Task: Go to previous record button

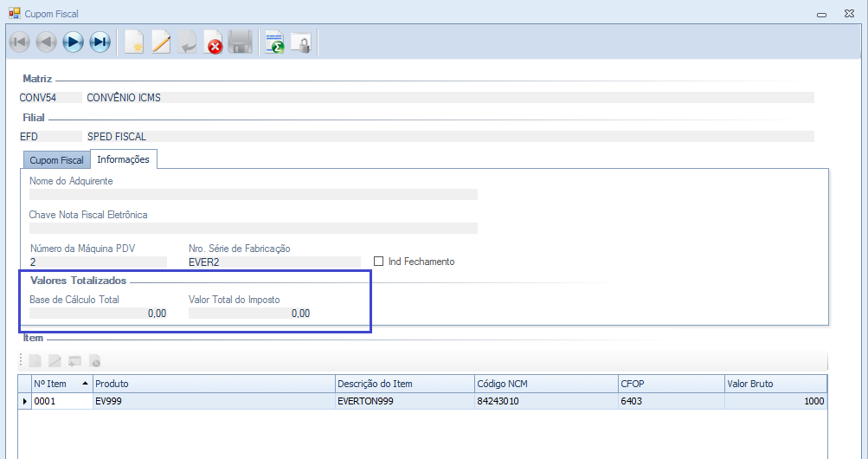Action: pyautogui.click(x=47, y=42)
